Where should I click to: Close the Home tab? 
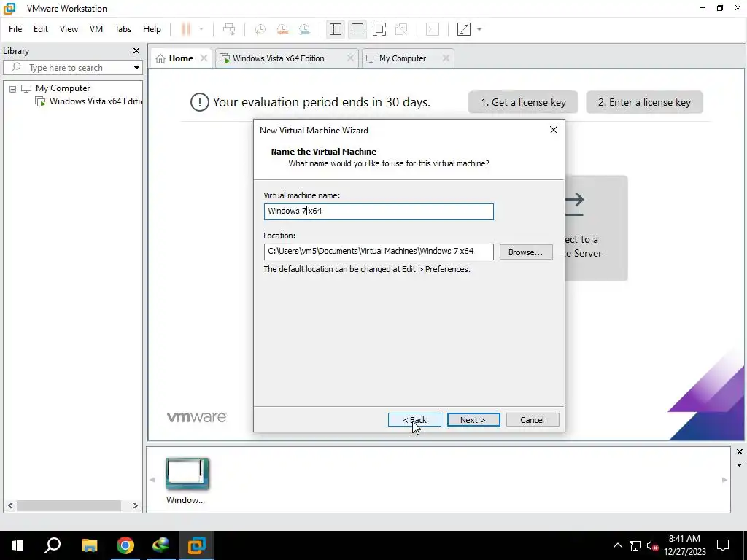coord(204,58)
